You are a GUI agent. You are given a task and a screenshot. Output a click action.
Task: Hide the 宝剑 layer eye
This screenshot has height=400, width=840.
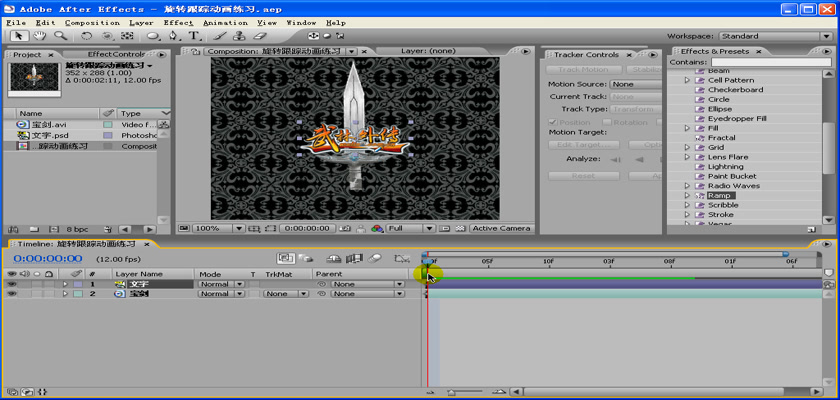pos(11,294)
